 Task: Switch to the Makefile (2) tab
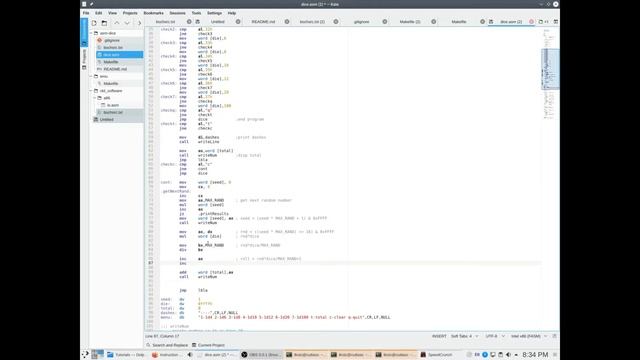[x=410, y=22]
